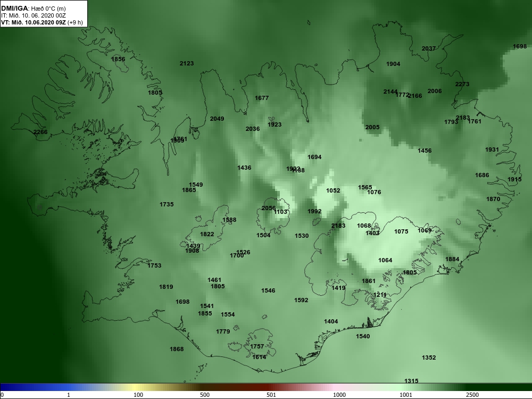The image size is (532, 399).
Task: Click the map value '1992'
Action: click(x=314, y=211)
